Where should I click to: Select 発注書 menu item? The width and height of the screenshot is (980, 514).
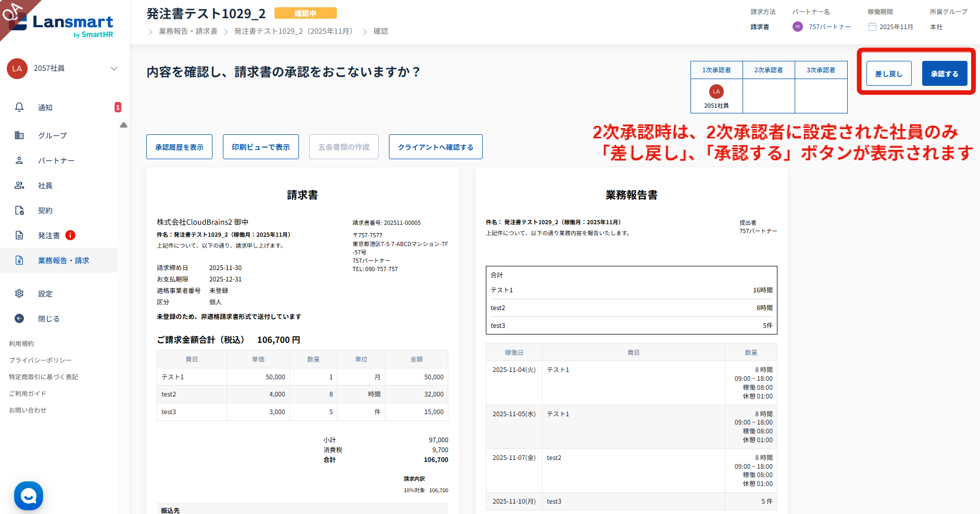[x=48, y=235]
